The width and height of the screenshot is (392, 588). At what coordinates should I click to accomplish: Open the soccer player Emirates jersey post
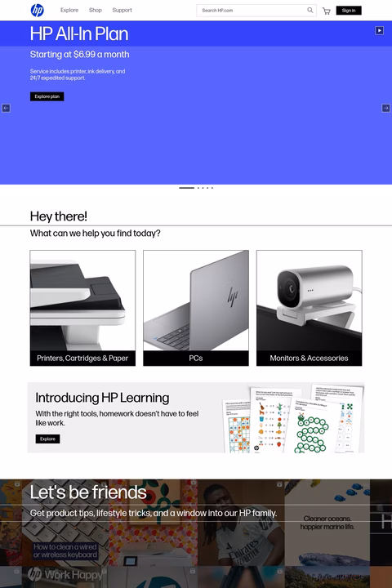pyautogui.click(x=241, y=523)
